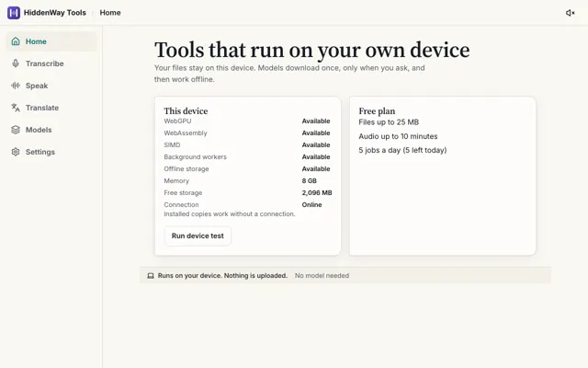588x368 pixels.
Task: Click 'Runs on your device. Nothing is uploaded.'
Action: click(x=222, y=276)
